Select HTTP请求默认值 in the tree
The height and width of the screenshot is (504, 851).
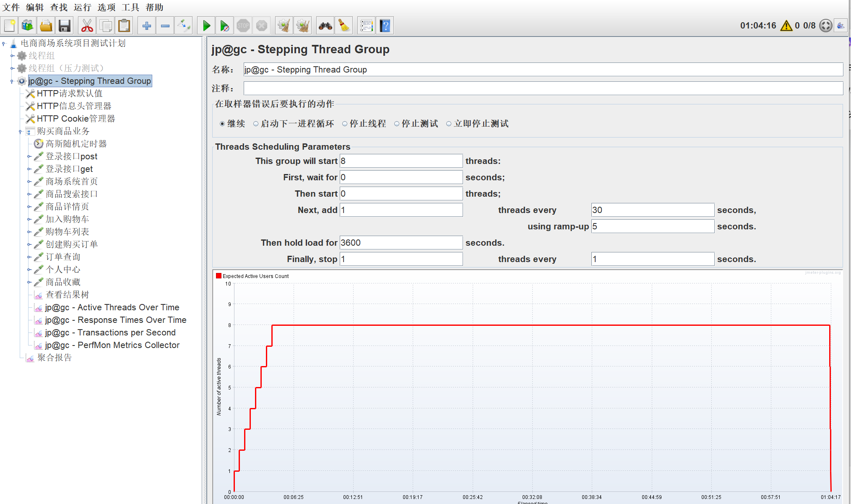click(70, 94)
